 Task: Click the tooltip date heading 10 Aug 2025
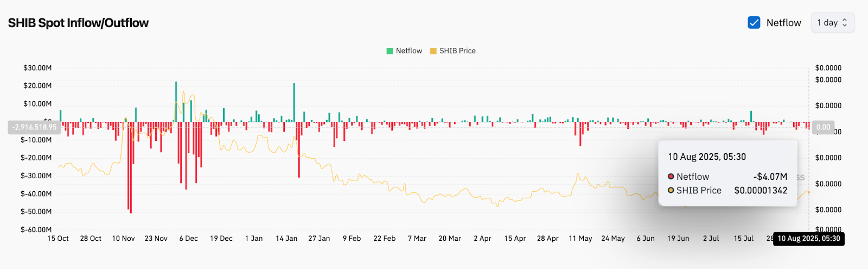(x=706, y=157)
